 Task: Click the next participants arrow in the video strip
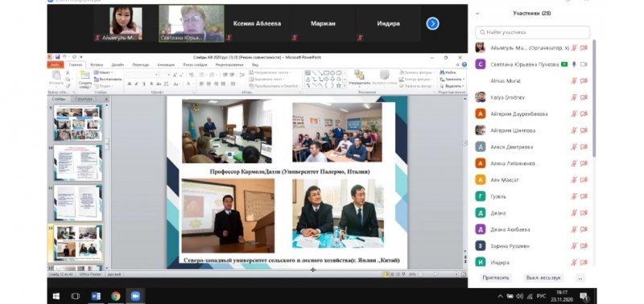pos(432,24)
